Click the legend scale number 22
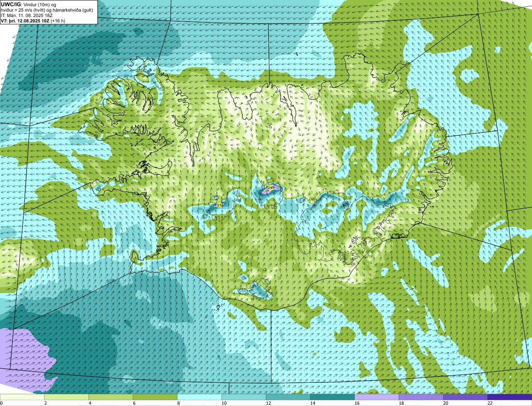This screenshot has width=532, height=406. [490, 403]
